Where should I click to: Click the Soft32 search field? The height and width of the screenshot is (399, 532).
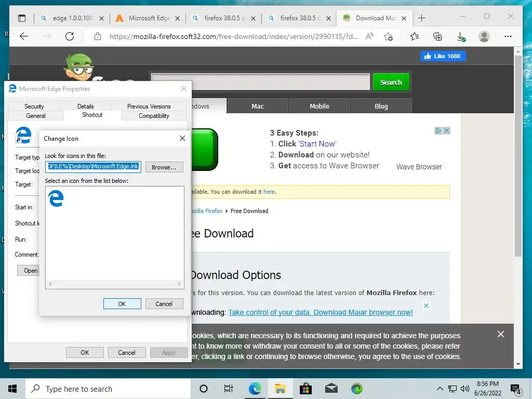261,82
